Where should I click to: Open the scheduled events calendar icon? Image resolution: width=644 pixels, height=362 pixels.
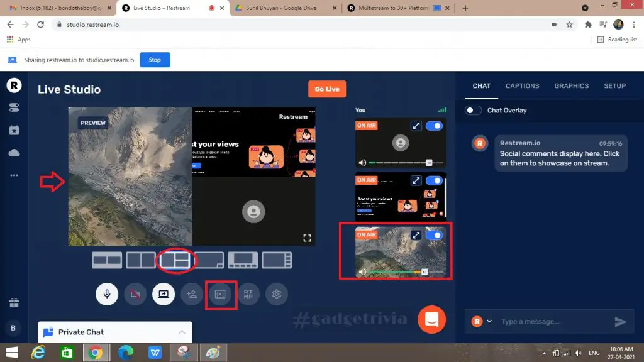coord(14,130)
